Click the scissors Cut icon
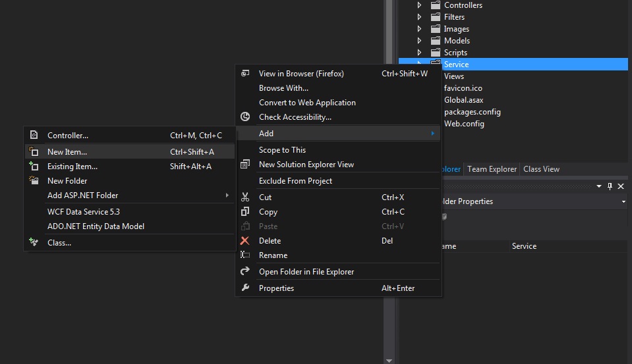Image resolution: width=632 pixels, height=364 pixels. [245, 197]
